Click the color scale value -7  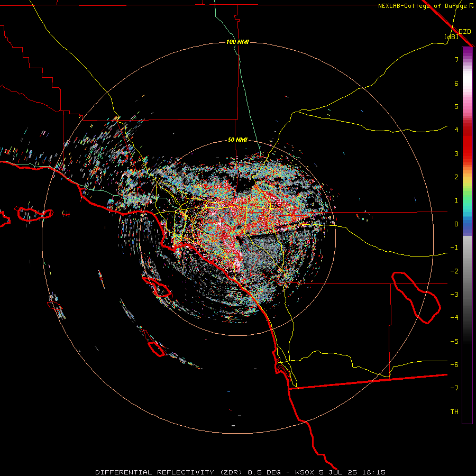[454, 388]
